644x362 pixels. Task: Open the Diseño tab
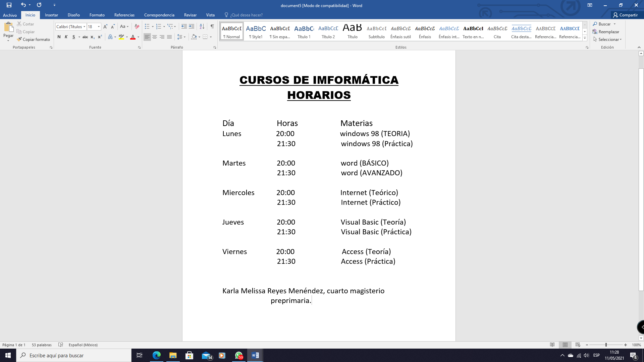73,15
